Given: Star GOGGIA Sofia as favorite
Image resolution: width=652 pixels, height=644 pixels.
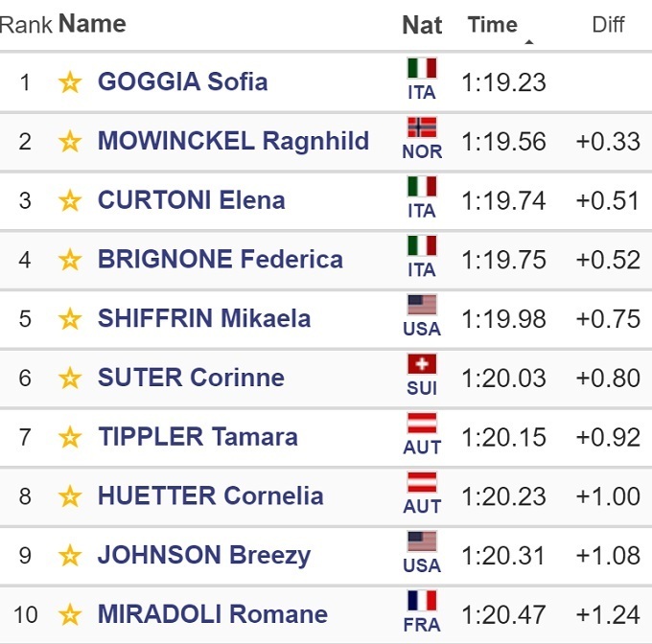Looking at the screenshot, I should pyautogui.click(x=69, y=82).
